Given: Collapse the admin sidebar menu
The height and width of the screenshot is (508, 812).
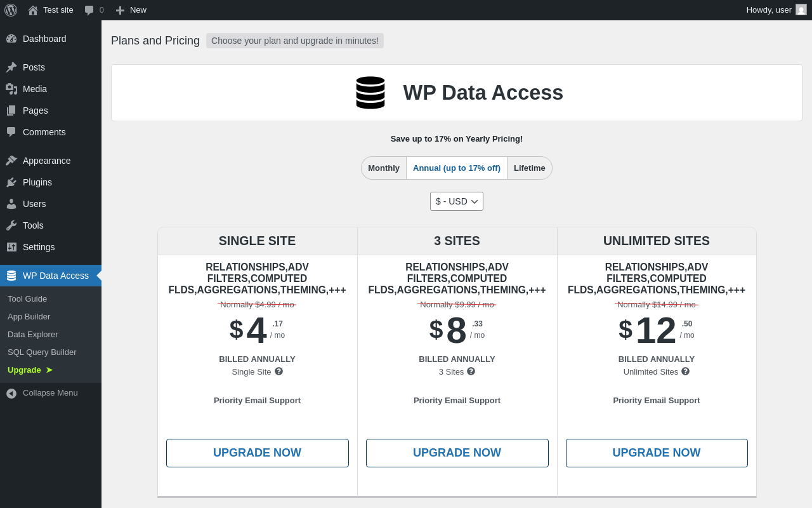Looking at the screenshot, I should click(50, 393).
